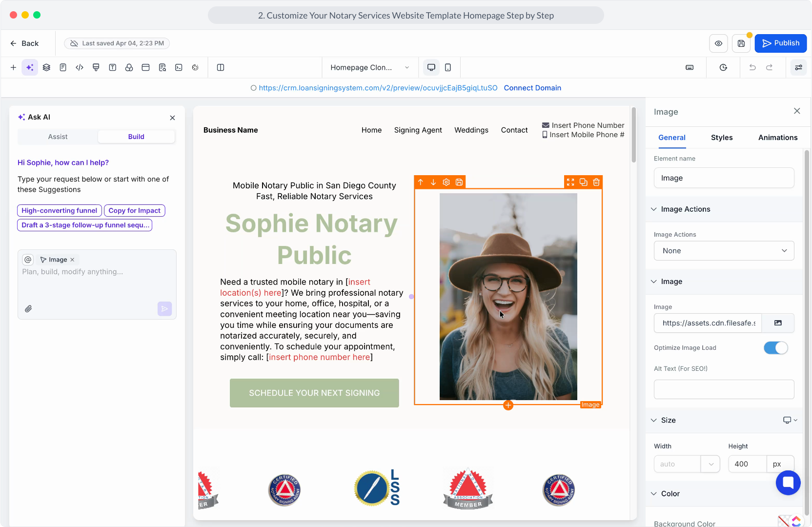Open version history clock icon
Viewport: 812px width, 527px height.
723,67
